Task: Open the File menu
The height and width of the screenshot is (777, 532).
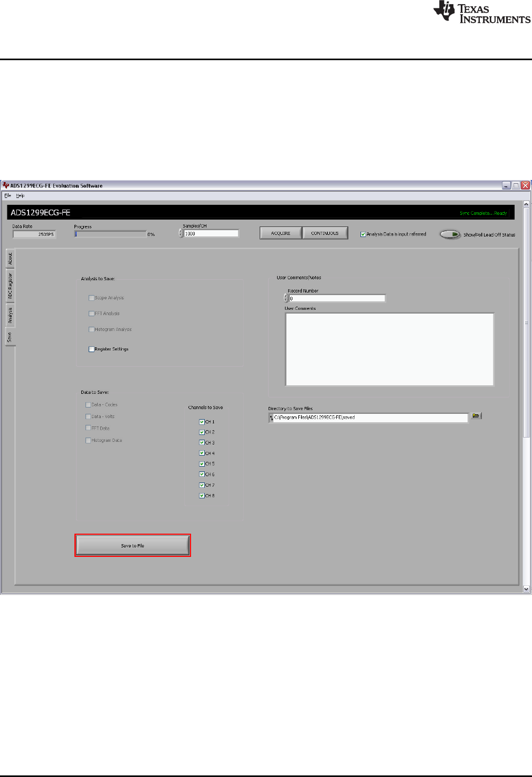Action: 7,195
